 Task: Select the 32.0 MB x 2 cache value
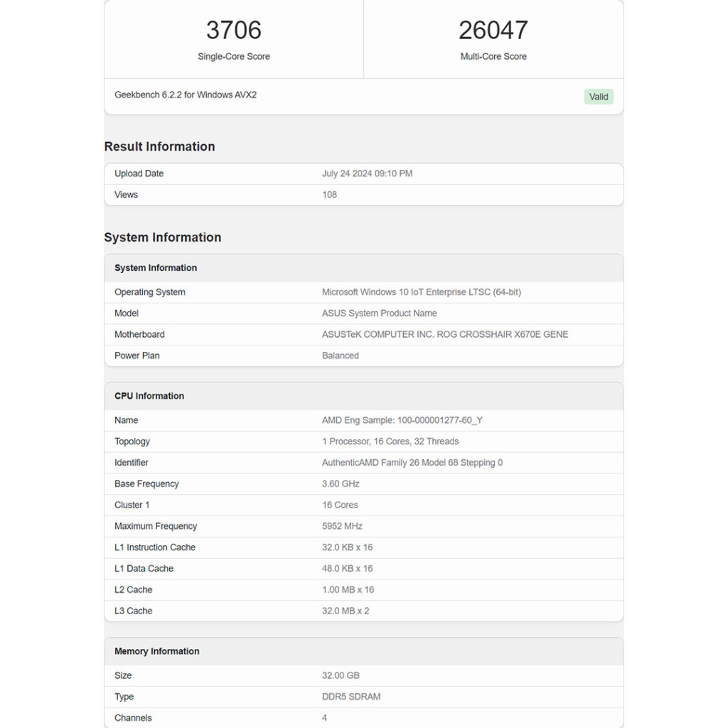coord(346,611)
